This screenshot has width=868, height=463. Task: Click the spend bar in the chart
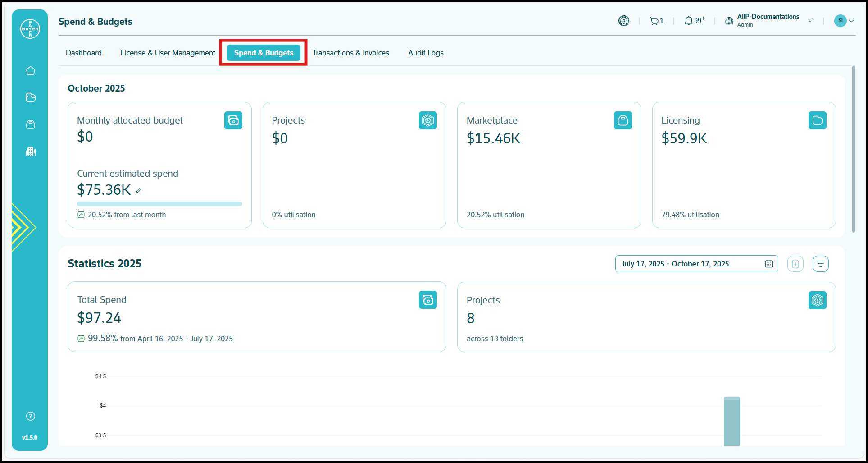point(732,422)
